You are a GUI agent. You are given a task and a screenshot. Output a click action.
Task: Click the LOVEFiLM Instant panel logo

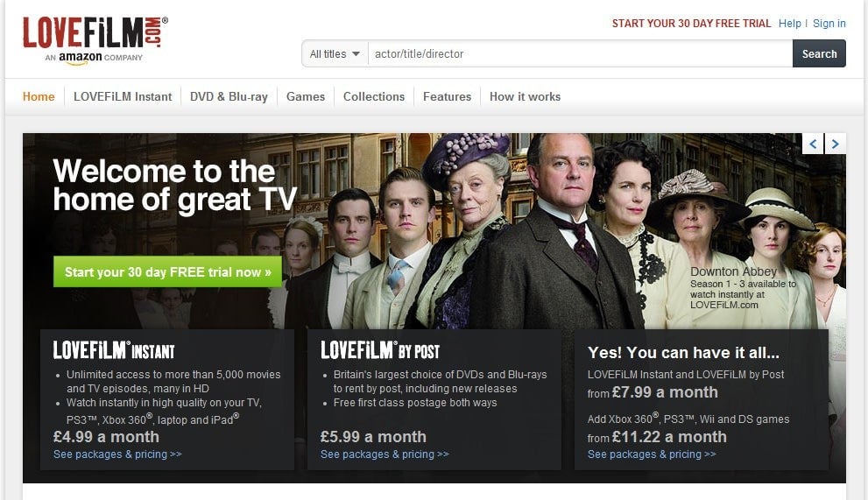(x=114, y=351)
